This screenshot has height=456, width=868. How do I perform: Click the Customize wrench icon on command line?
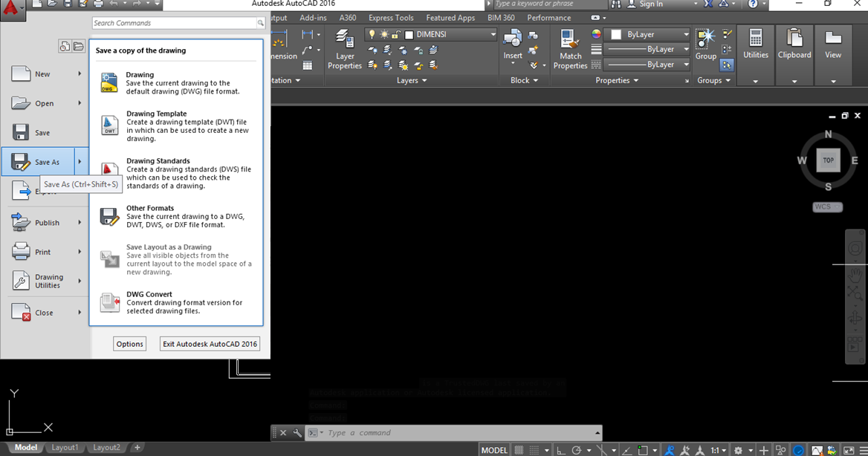(298, 433)
